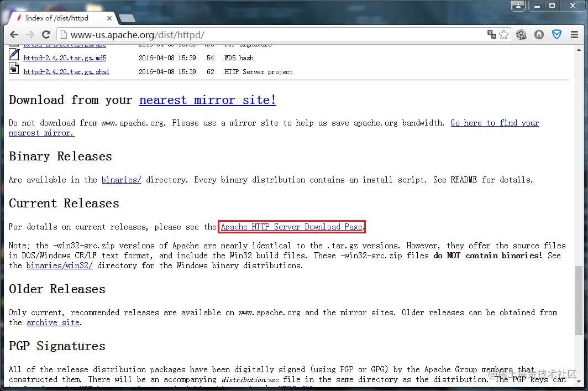Click the document icon beside httpd-2.4.20.tar.gz.sha1

click(14, 68)
